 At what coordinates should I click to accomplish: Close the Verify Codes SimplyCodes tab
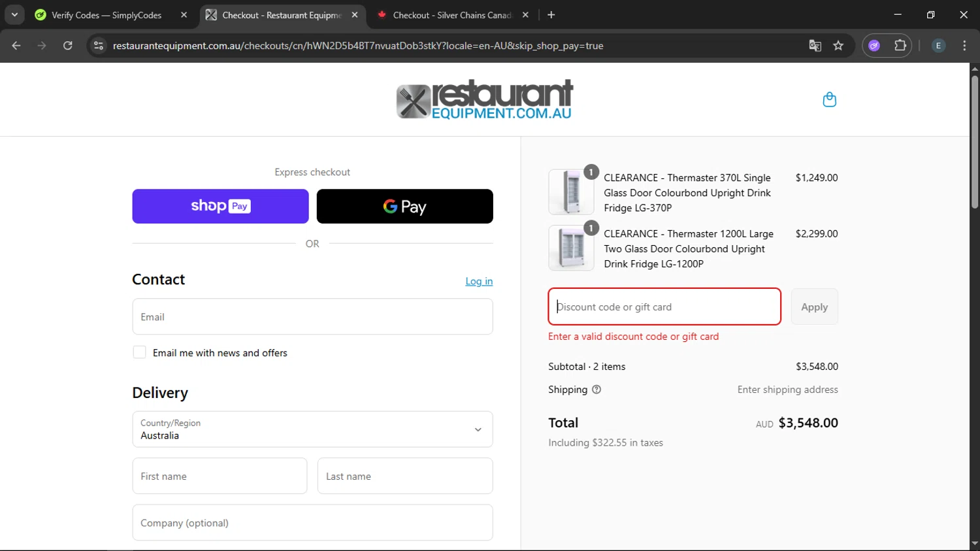point(184,15)
